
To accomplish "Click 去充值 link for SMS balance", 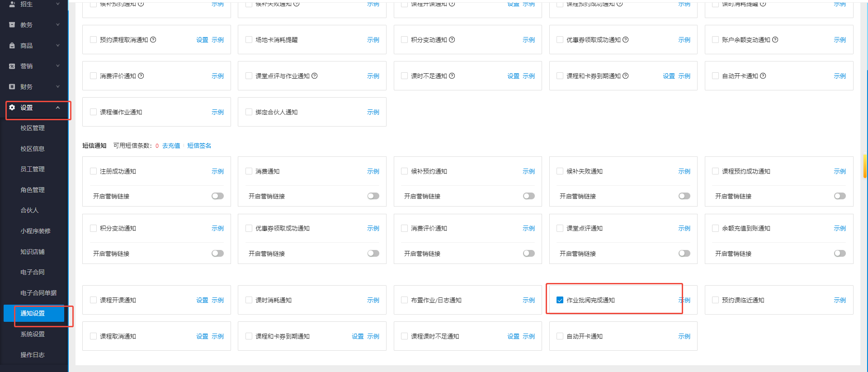I will coord(171,146).
